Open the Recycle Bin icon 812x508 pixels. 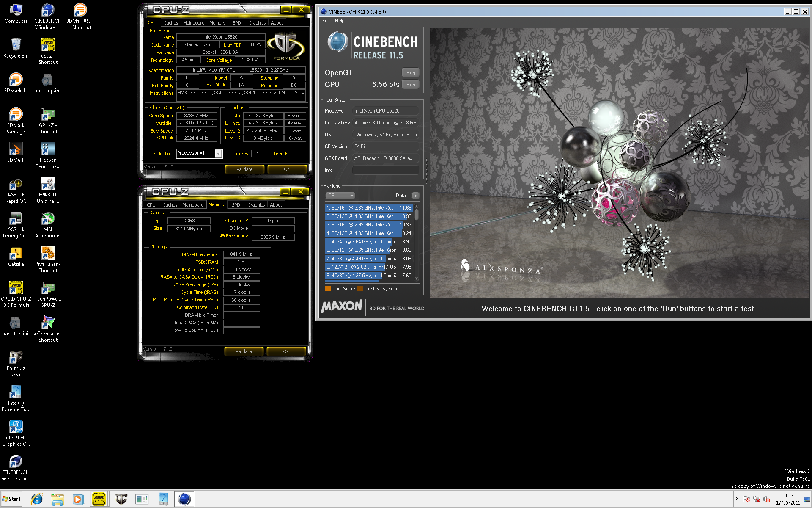pyautogui.click(x=16, y=48)
